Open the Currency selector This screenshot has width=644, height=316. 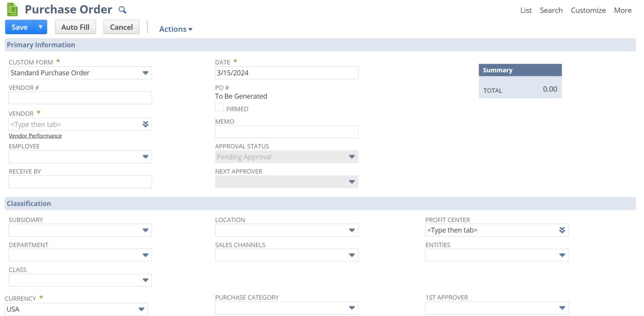click(141, 309)
